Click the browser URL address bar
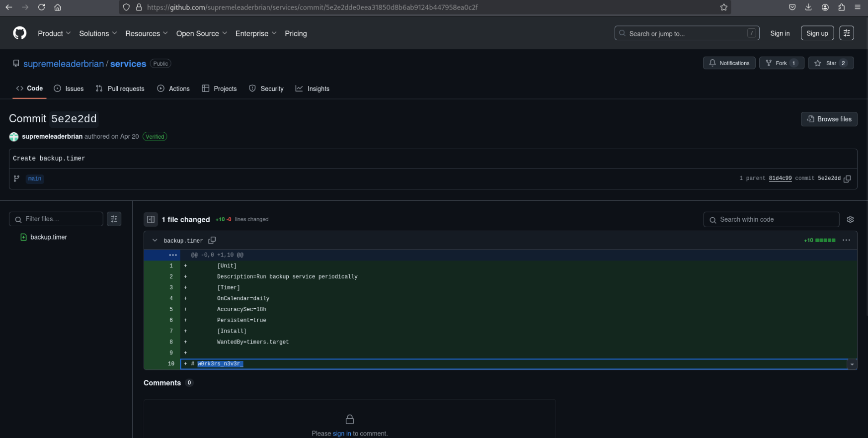868x438 pixels. pyautogui.click(x=424, y=7)
